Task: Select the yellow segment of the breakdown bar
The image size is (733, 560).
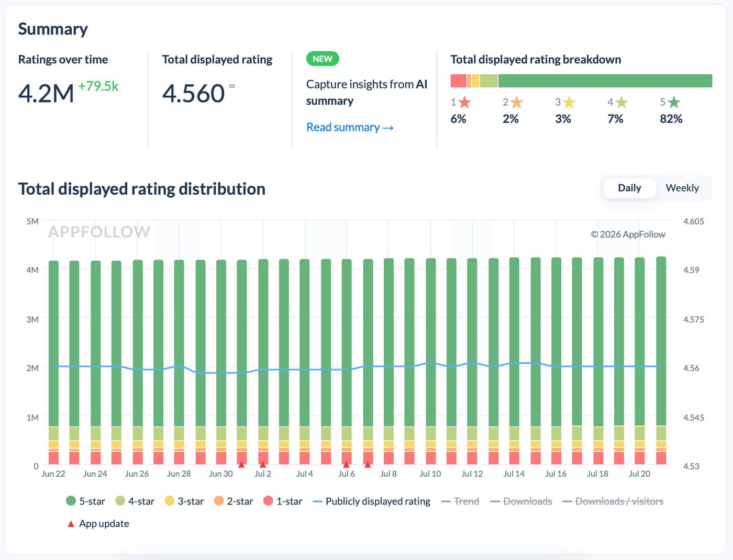Action: tap(475, 81)
